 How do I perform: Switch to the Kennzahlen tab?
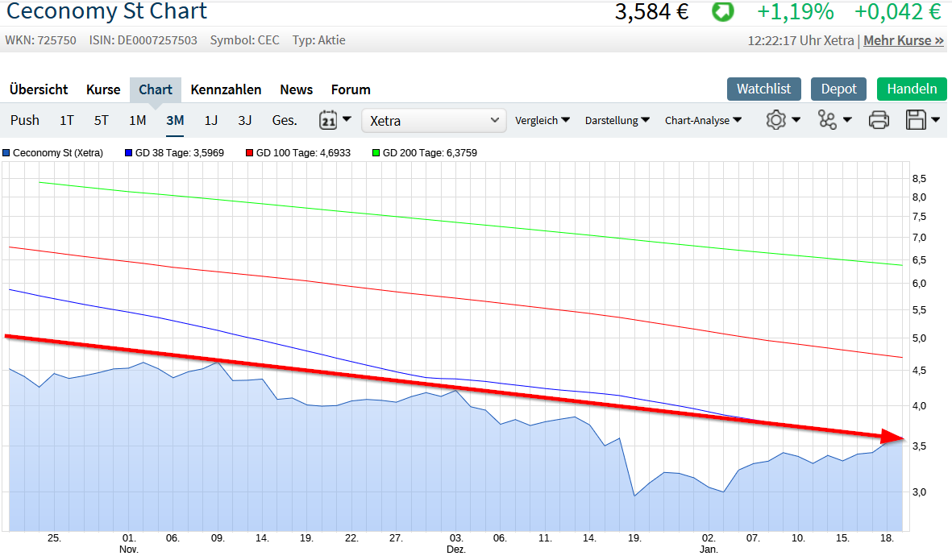[x=226, y=89]
